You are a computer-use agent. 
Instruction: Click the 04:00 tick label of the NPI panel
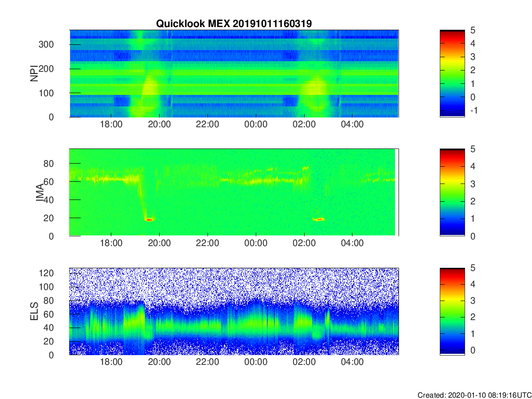[x=352, y=125]
